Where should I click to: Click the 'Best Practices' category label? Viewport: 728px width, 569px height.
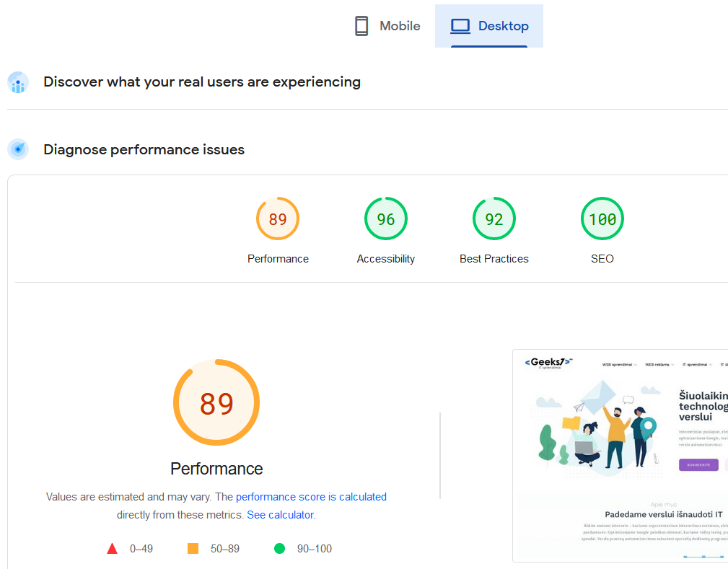[494, 259]
